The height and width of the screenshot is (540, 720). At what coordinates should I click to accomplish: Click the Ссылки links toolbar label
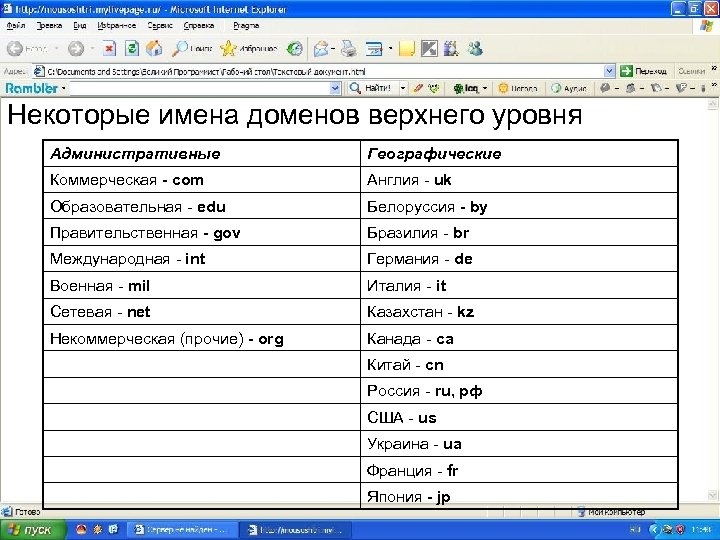click(691, 71)
